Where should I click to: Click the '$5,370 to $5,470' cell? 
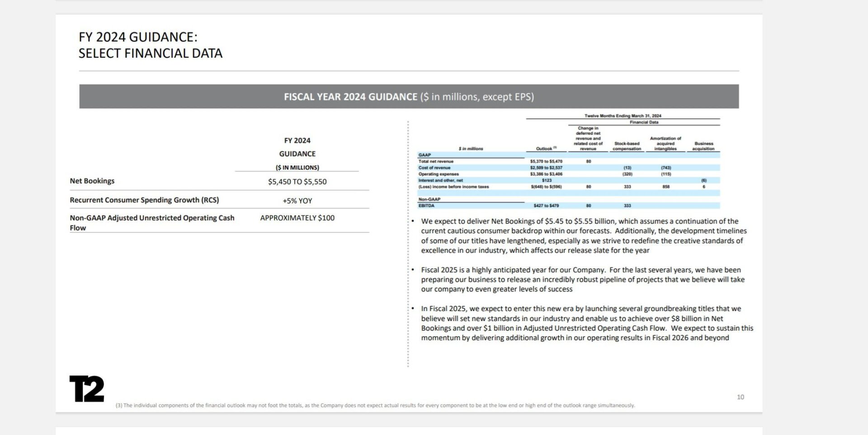click(546, 161)
